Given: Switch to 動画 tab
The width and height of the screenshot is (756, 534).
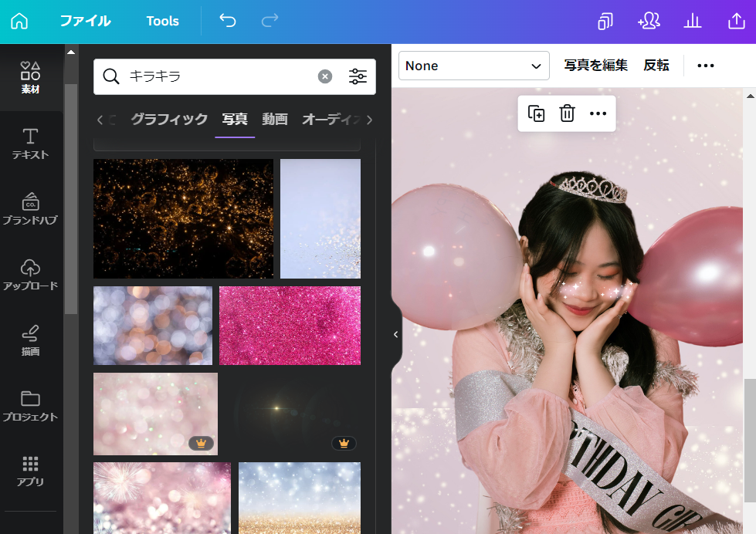Looking at the screenshot, I should [x=275, y=119].
